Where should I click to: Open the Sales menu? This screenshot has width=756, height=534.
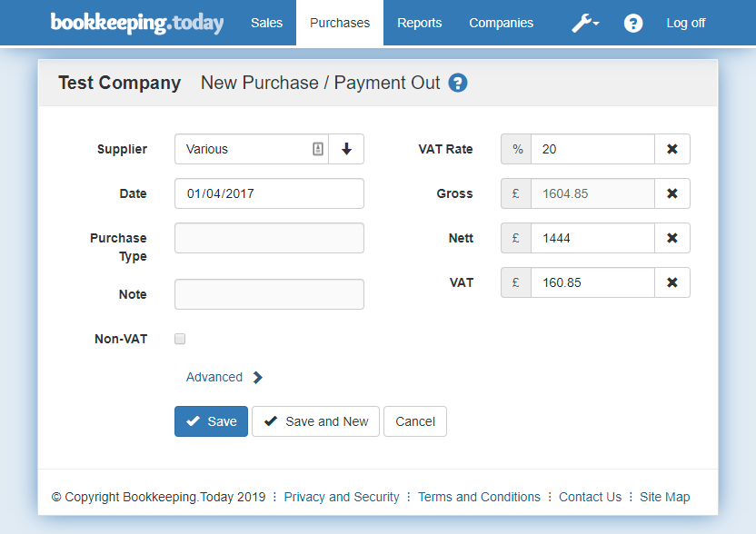(266, 24)
